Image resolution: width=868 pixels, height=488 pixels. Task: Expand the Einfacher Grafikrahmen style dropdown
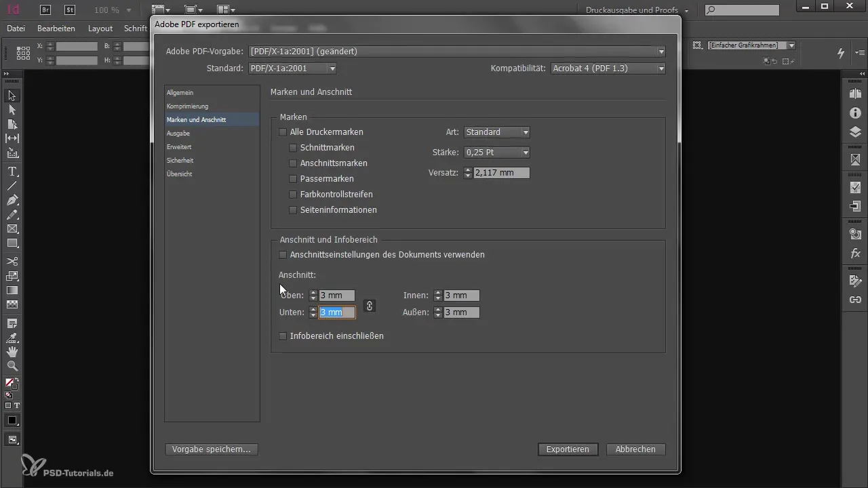751,45
